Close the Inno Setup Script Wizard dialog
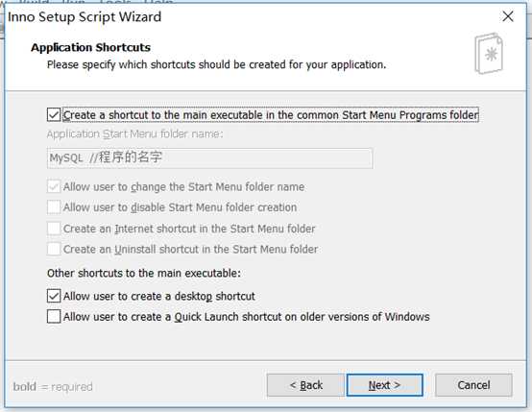 pyautogui.click(x=508, y=16)
